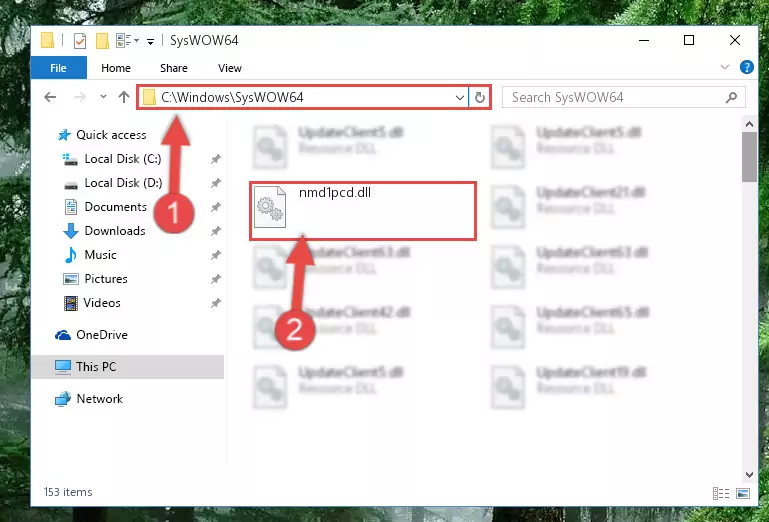Click the Properties icon in quick access toolbar
Image resolution: width=769 pixels, height=522 pixels.
point(80,40)
